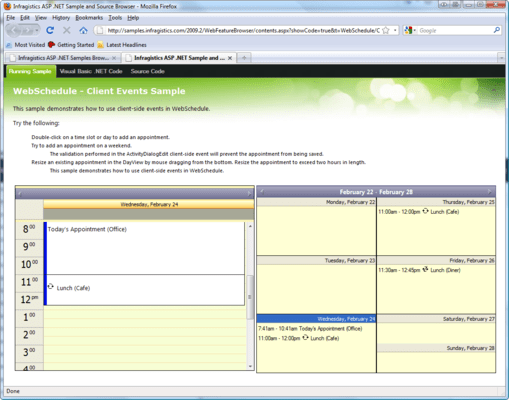The height and width of the screenshot is (400, 509).
Task: Click the Firefox icon in title bar
Action: [x=7, y=6]
